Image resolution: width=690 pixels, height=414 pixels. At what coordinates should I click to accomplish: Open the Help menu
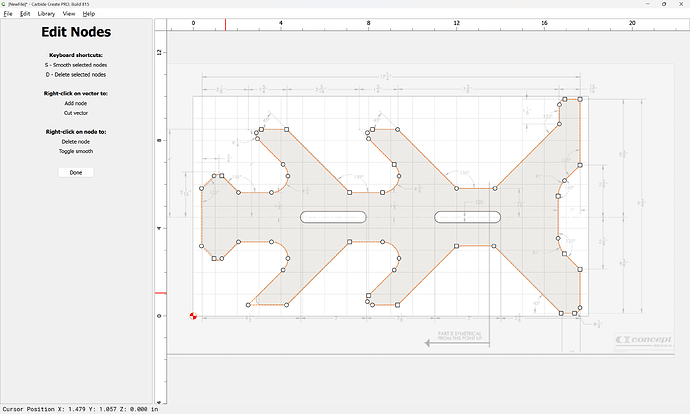coord(88,14)
